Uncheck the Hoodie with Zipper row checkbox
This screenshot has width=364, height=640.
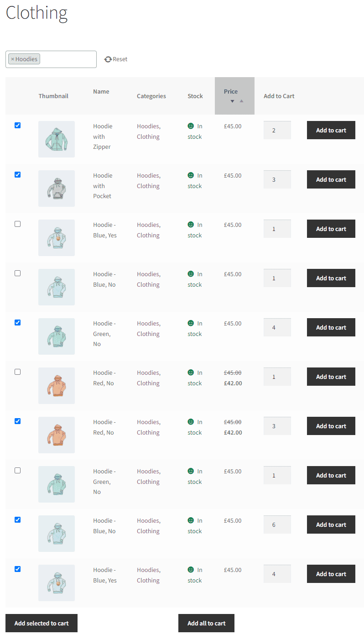tap(17, 125)
